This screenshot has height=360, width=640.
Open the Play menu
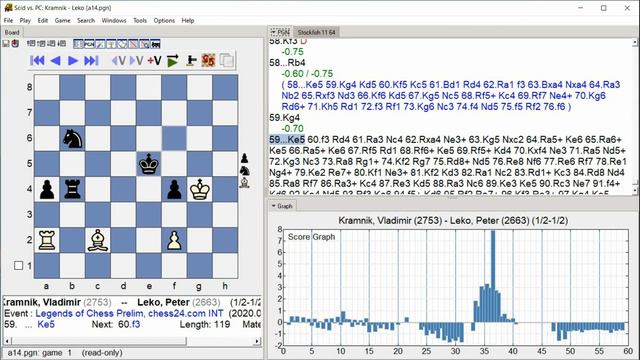point(25,20)
